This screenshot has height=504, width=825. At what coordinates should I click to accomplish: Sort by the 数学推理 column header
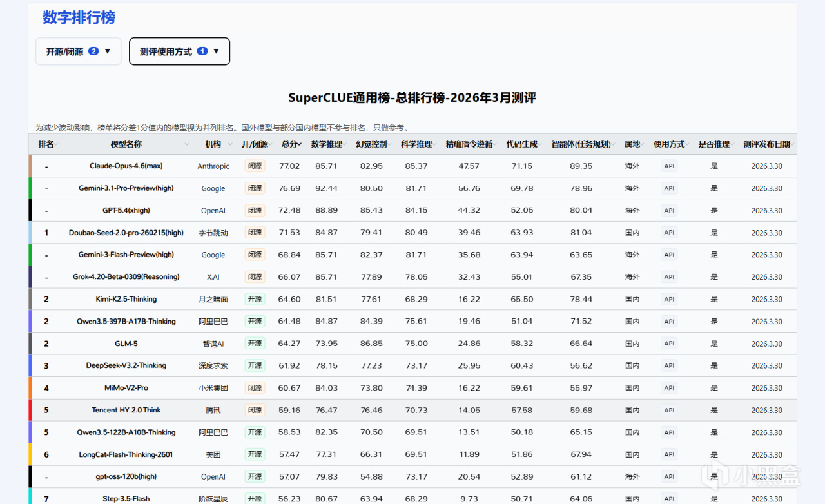point(327,144)
